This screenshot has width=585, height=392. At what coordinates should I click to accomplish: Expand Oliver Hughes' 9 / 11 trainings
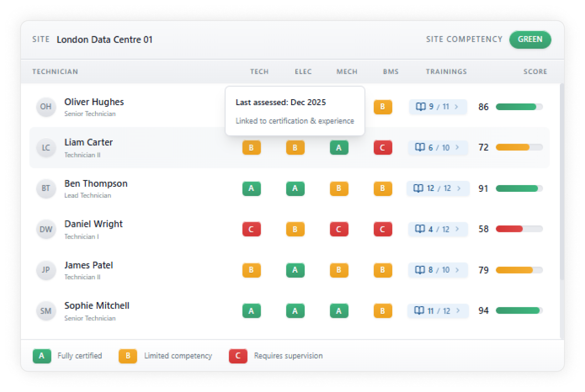(x=437, y=107)
